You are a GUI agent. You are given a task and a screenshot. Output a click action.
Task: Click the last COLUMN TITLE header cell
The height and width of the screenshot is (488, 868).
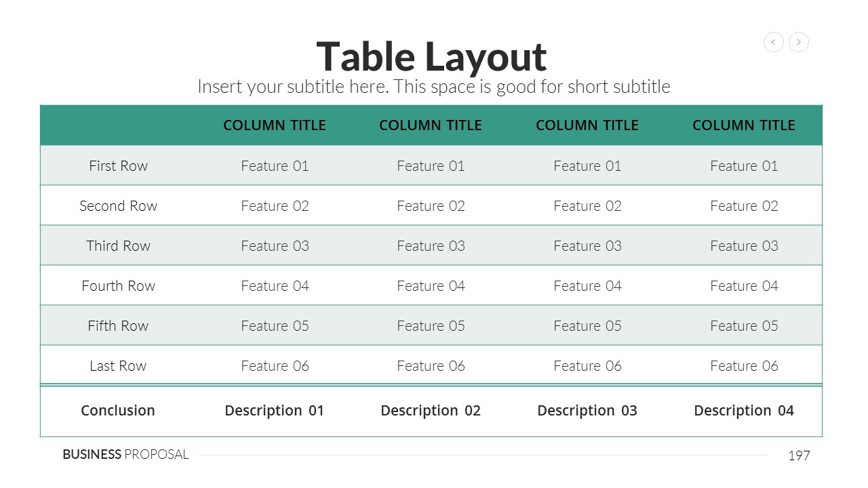pyautogui.click(x=744, y=125)
